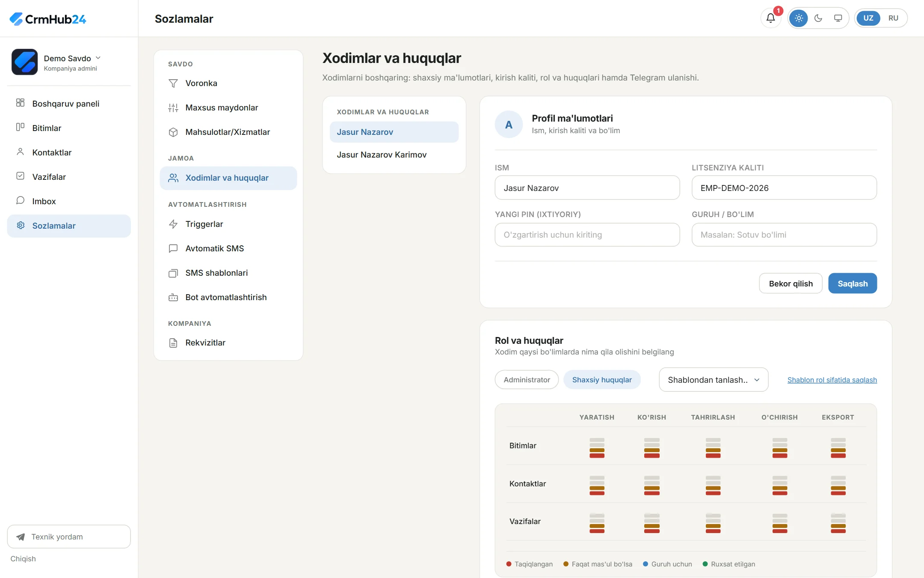Open Voronka funnel settings
Viewport: 924px width, 578px height.
[x=228, y=83]
